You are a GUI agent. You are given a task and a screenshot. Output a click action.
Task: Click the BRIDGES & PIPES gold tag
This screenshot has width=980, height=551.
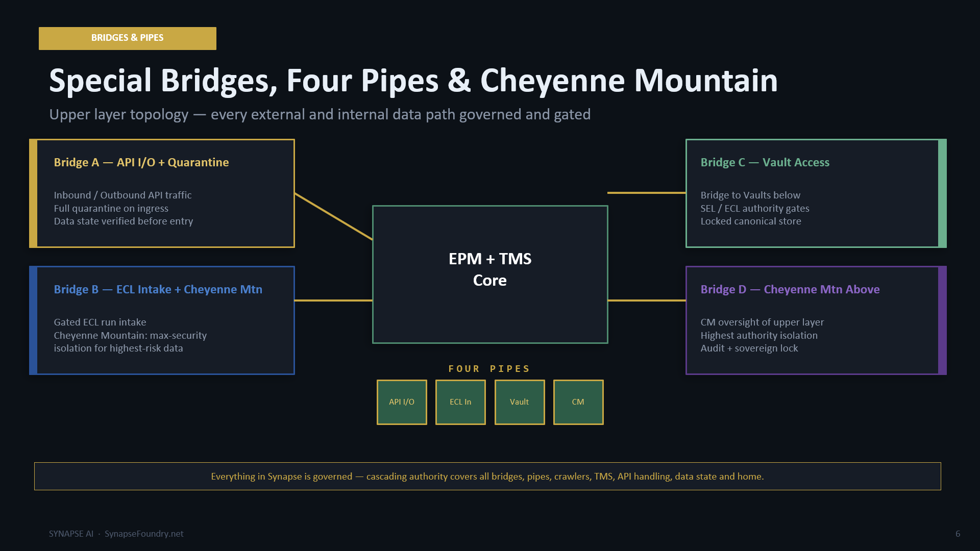coord(128,38)
